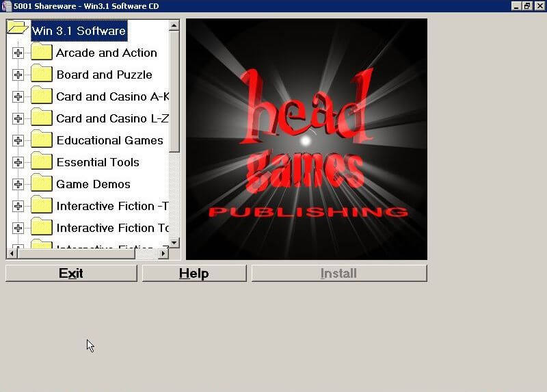Click the horizontal scrollbar thumb under the tree
547x392 pixels.
[x=76, y=253]
